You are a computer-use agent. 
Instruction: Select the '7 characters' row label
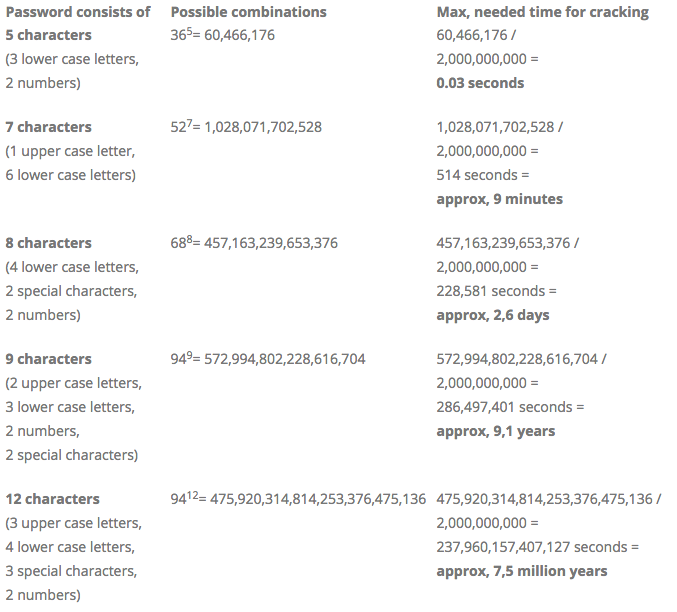(48, 127)
